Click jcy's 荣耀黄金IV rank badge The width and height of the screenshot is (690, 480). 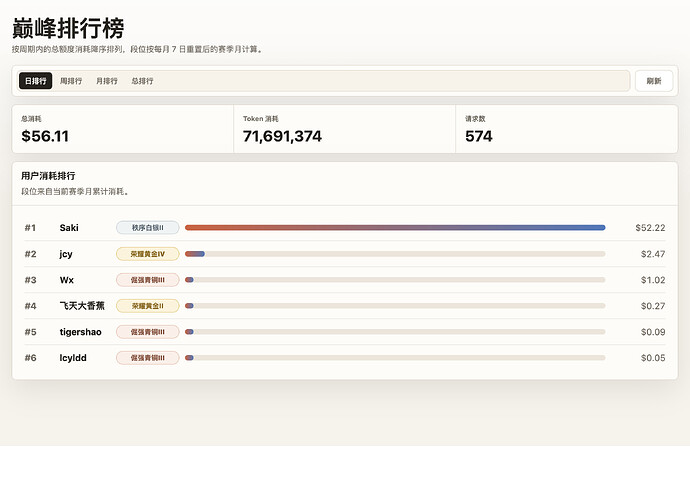[x=147, y=254]
